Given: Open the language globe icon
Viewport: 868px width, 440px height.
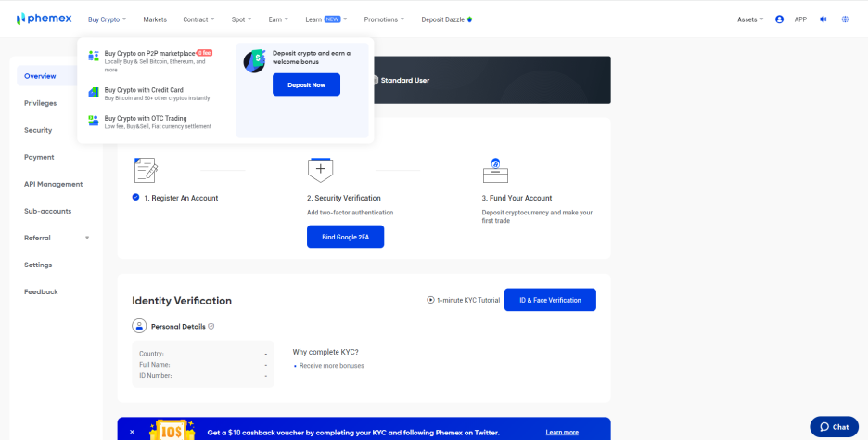Looking at the screenshot, I should [845, 19].
